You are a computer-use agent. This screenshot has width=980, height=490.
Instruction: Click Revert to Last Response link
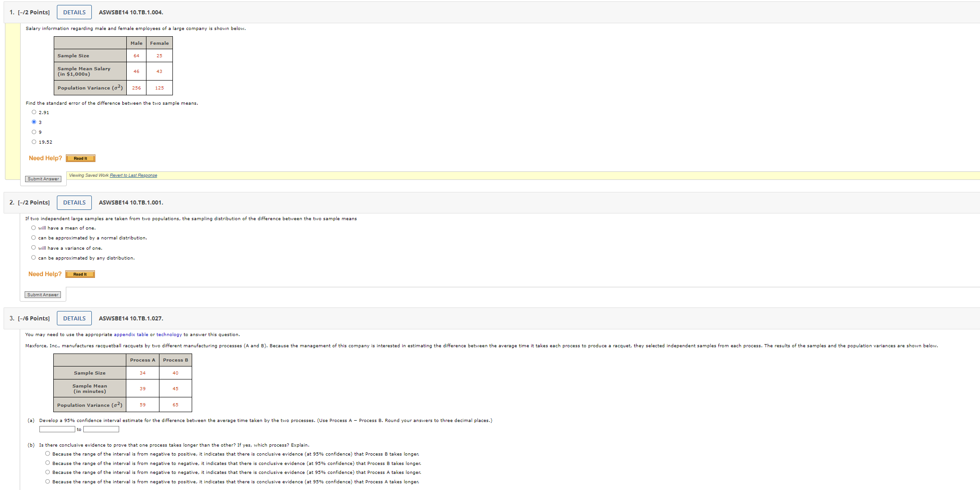tap(133, 175)
